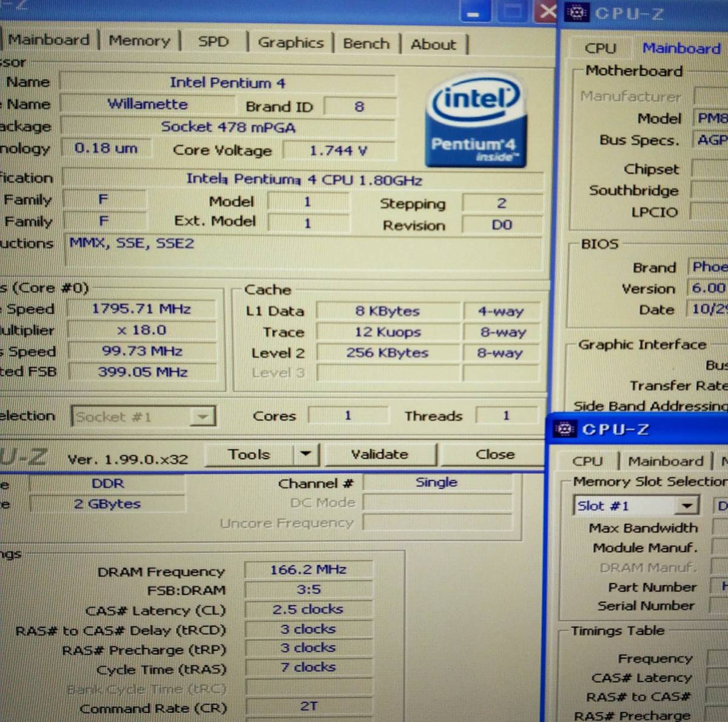Viewport: 728px width, 722px height.
Task: Click the Validate button
Action: [x=380, y=454]
